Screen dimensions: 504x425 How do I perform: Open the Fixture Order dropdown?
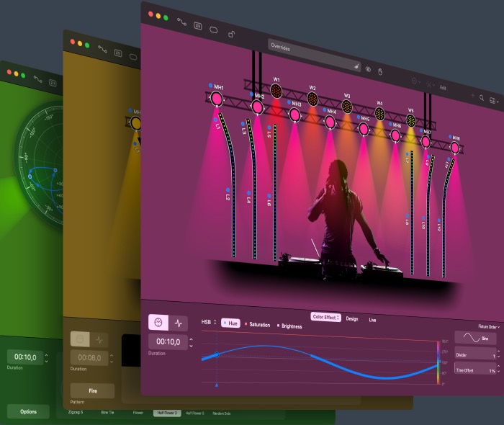pyautogui.click(x=489, y=326)
